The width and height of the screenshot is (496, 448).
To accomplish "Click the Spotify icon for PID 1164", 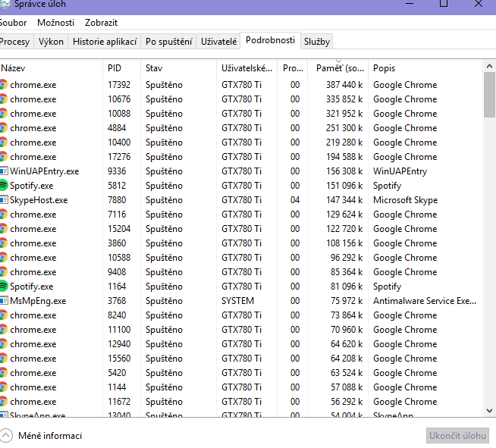I will tap(4, 287).
